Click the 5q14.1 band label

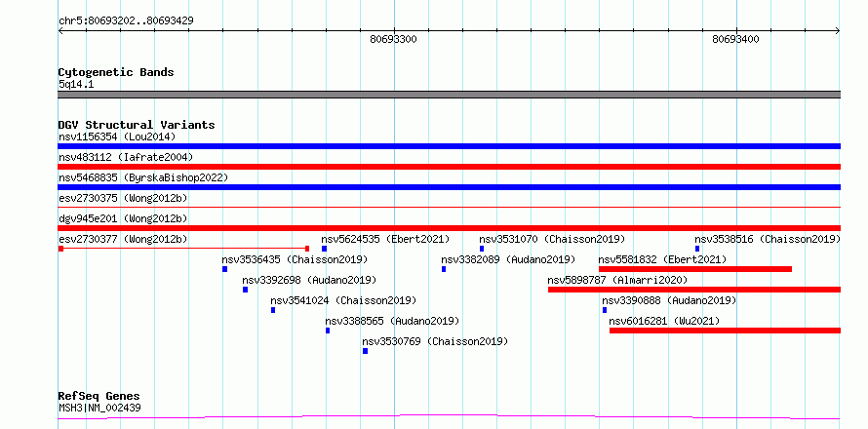[x=76, y=84]
